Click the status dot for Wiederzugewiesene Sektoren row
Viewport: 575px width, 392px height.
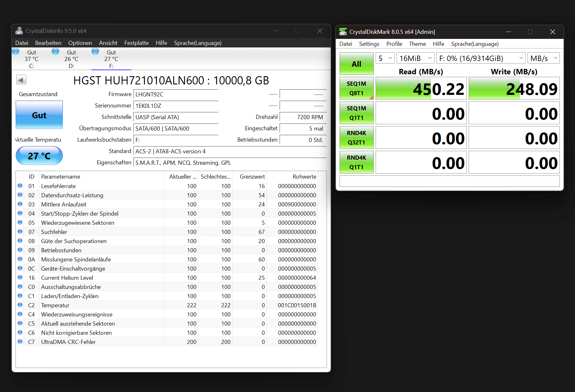[x=20, y=223]
